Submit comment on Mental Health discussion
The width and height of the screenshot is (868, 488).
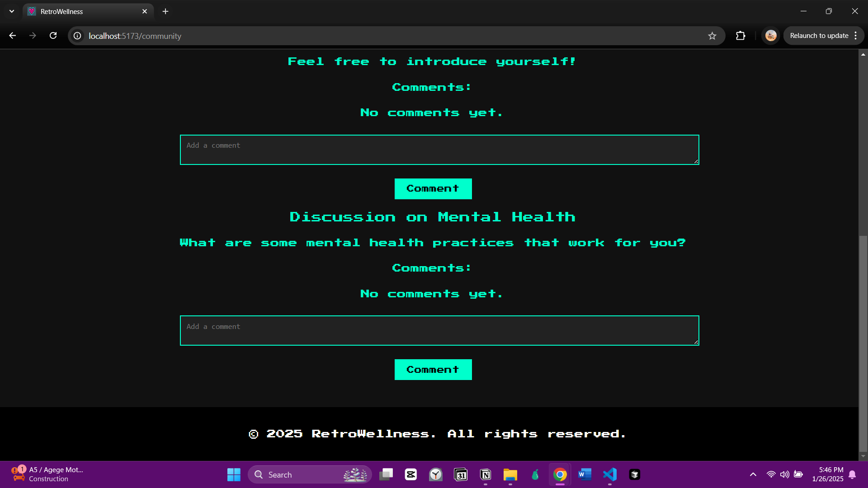[433, 370]
